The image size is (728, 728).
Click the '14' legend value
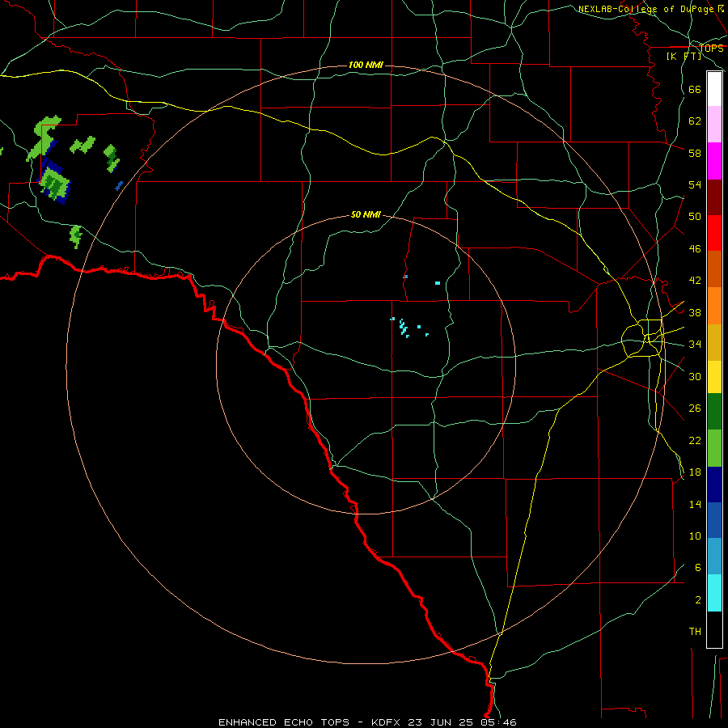695,504
